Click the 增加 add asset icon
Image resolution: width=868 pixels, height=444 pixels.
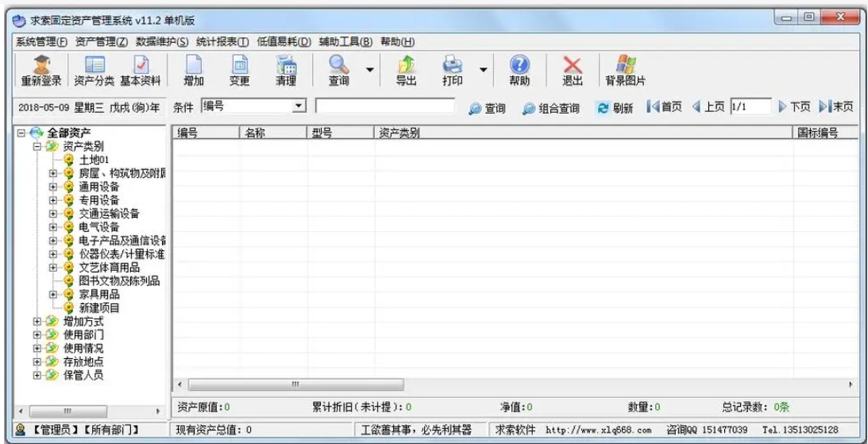195,71
